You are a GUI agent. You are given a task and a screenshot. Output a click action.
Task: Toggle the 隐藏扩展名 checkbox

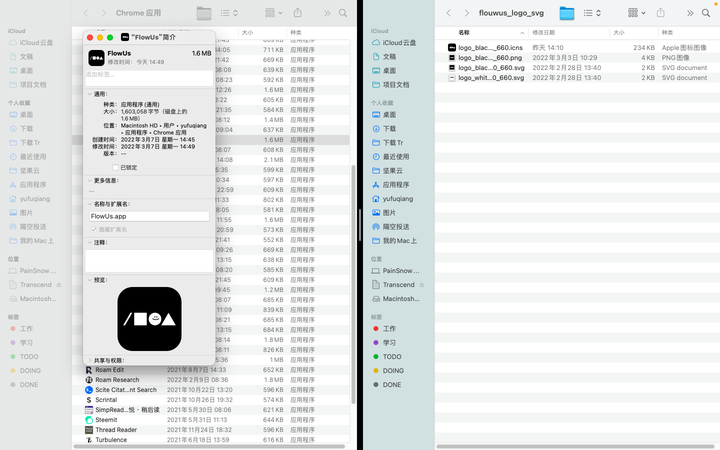click(94, 230)
